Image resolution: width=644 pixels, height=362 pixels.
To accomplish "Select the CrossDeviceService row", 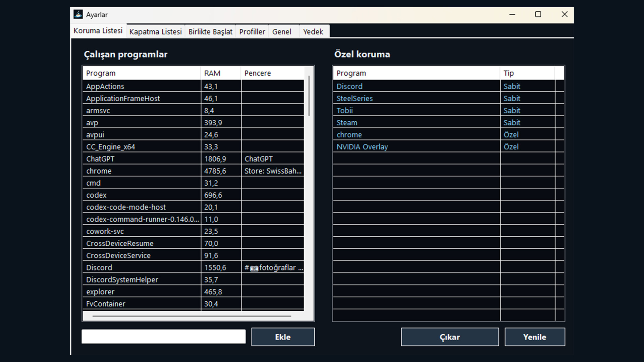I will (x=193, y=255).
